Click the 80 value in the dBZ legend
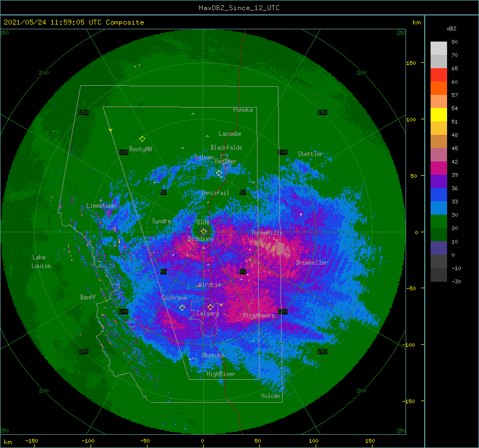 click(455, 42)
